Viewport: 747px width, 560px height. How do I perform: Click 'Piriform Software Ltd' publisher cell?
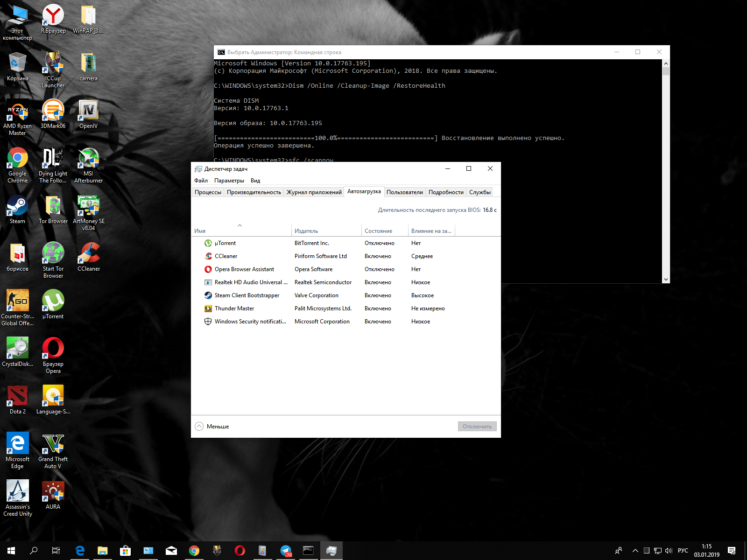click(x=321, y=256)
